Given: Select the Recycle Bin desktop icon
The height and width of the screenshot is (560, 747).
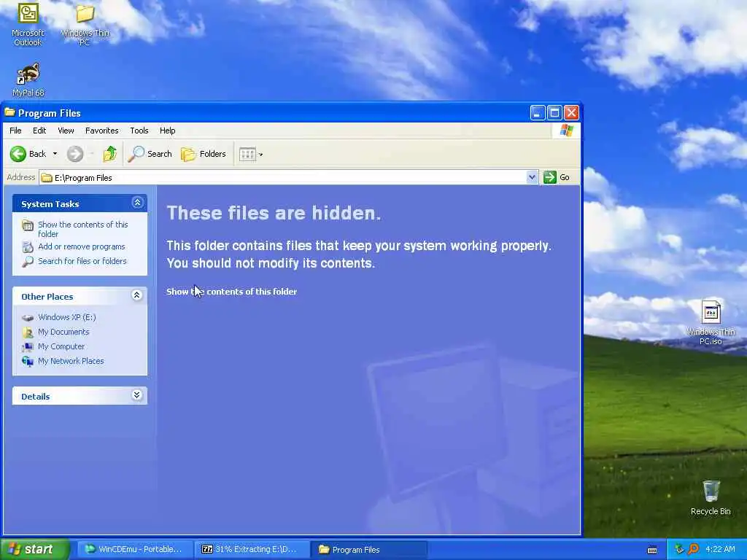Looking at the screenshot, I should (711, 497).
